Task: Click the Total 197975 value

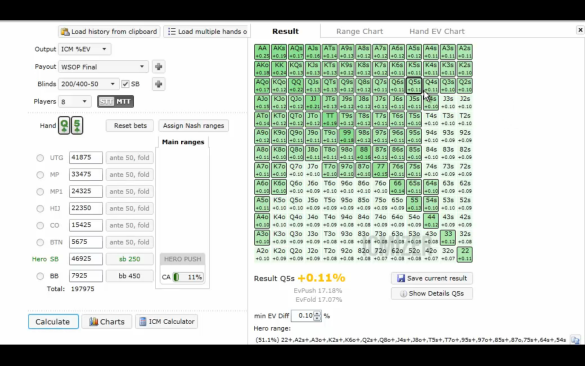Action: [82, 289]
